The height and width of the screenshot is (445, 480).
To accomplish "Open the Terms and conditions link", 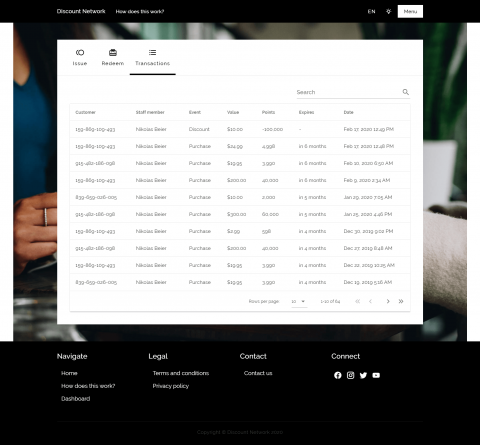I will click(x=181, y=373).
